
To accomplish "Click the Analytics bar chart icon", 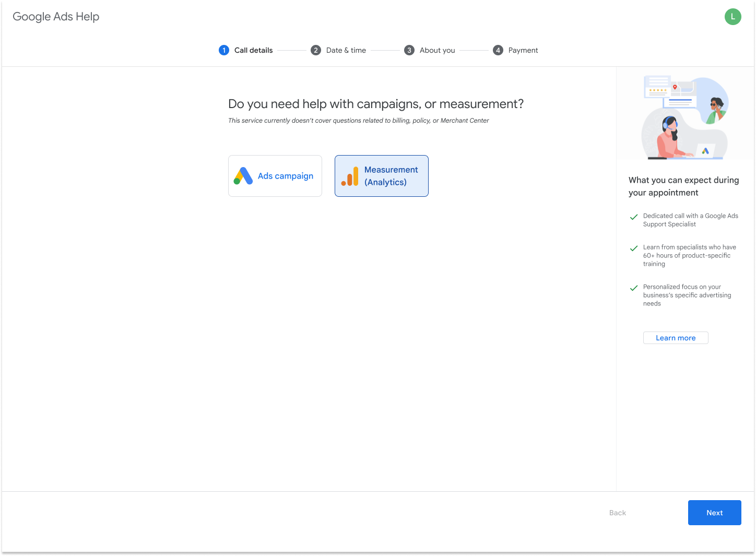I will pyautogui.click(x=350, y=176).
